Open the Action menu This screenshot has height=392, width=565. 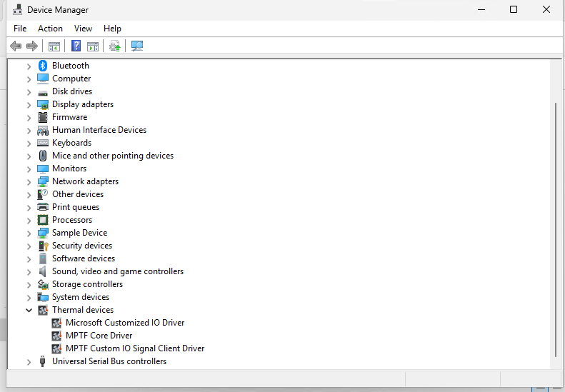[x=50, y=29]
